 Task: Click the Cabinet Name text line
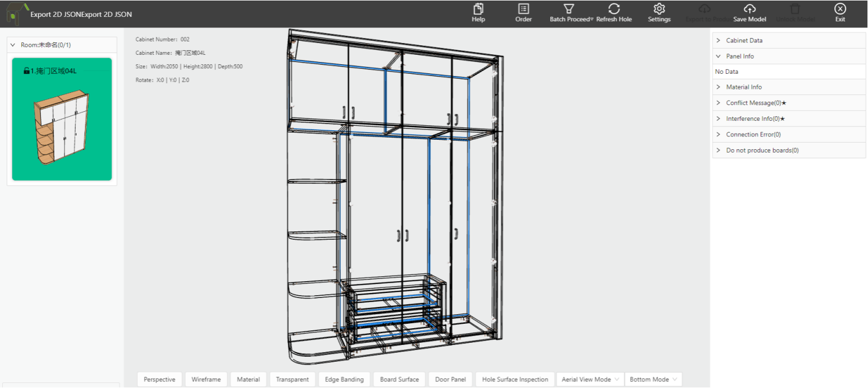tap(171, 53)
